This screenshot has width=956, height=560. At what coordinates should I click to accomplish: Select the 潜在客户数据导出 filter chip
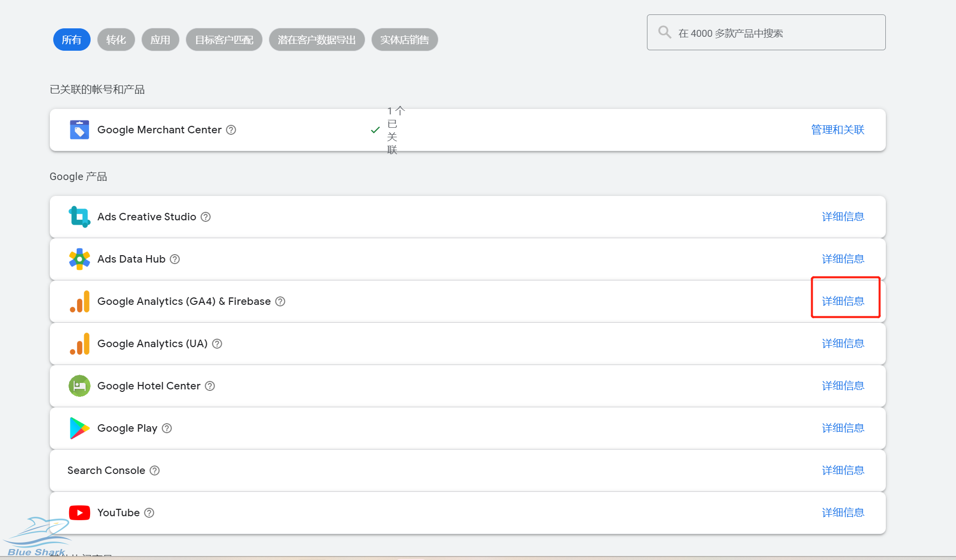317,40
